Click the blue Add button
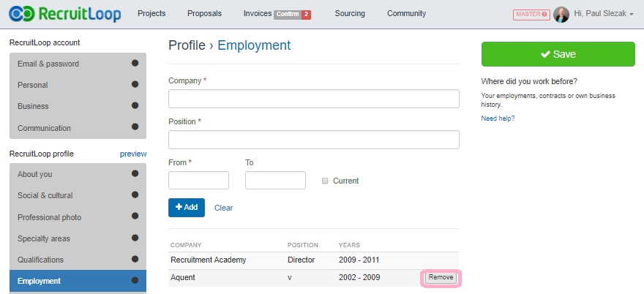The height and width of the screenshot is (294, 644). pyautogui.click(x=187, y=208)
